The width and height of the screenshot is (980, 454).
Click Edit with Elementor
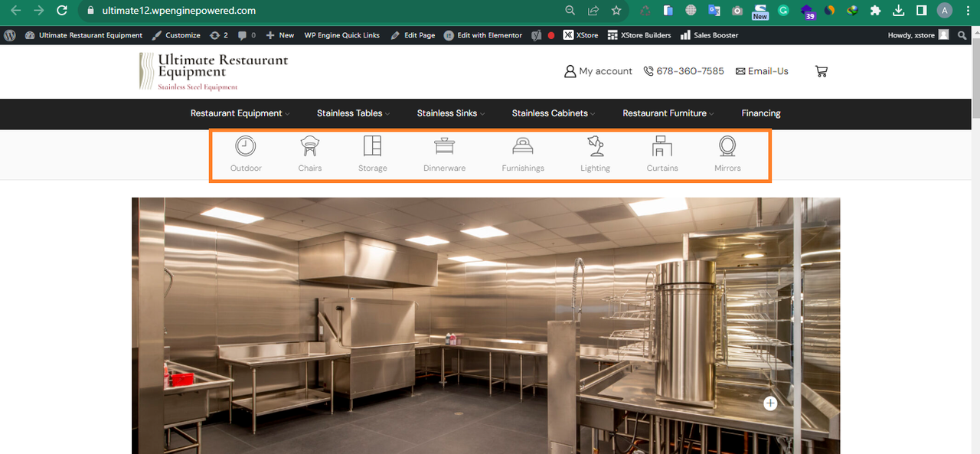point(483,35)
